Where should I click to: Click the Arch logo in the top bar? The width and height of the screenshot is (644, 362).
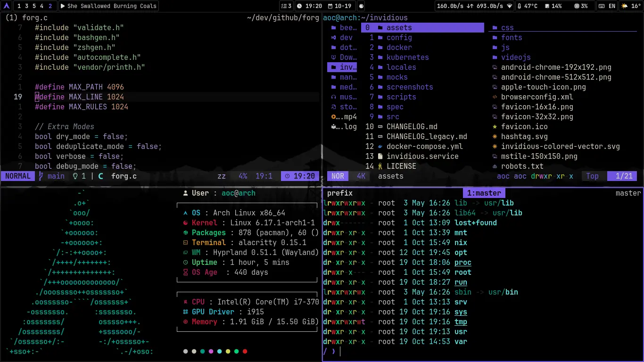[x=6, y=6]
